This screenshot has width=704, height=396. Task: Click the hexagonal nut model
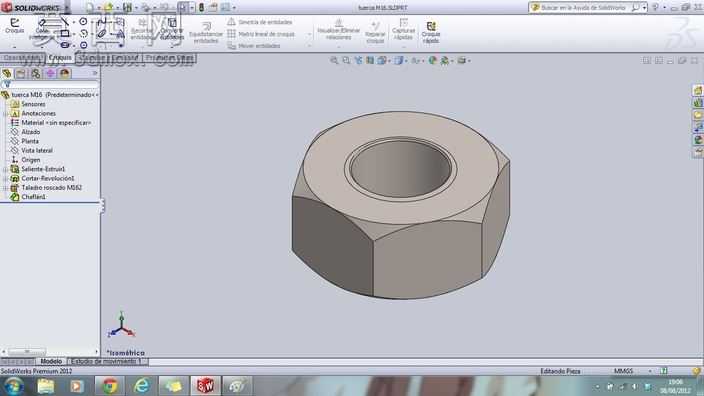(x=400, y=205)
